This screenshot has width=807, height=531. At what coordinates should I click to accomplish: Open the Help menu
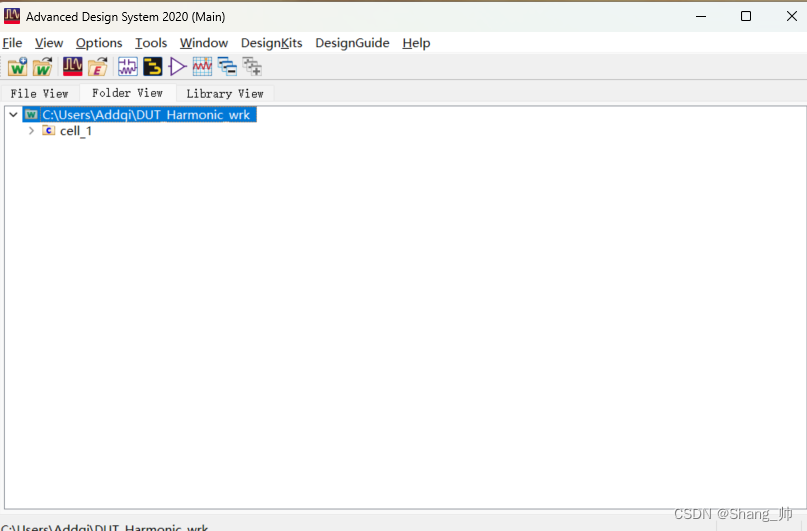point(416,43)
